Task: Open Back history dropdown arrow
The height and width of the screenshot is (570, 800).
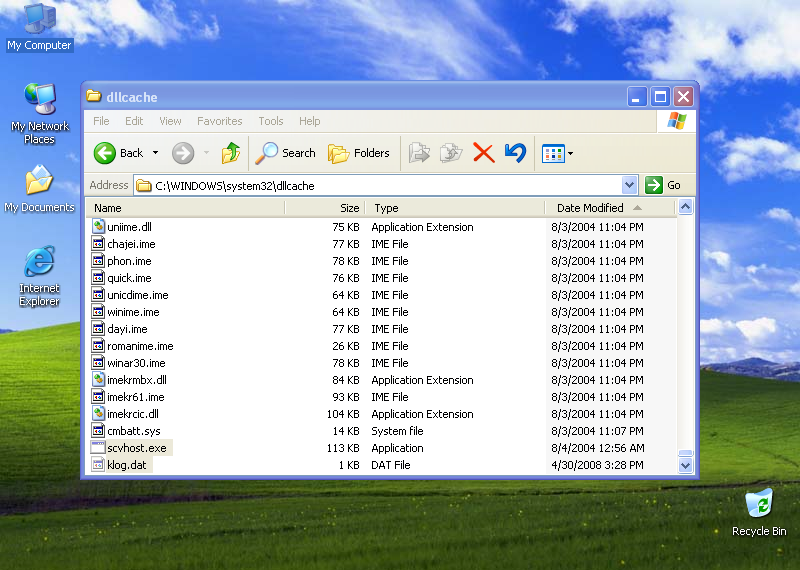Action: pos(155,153)
